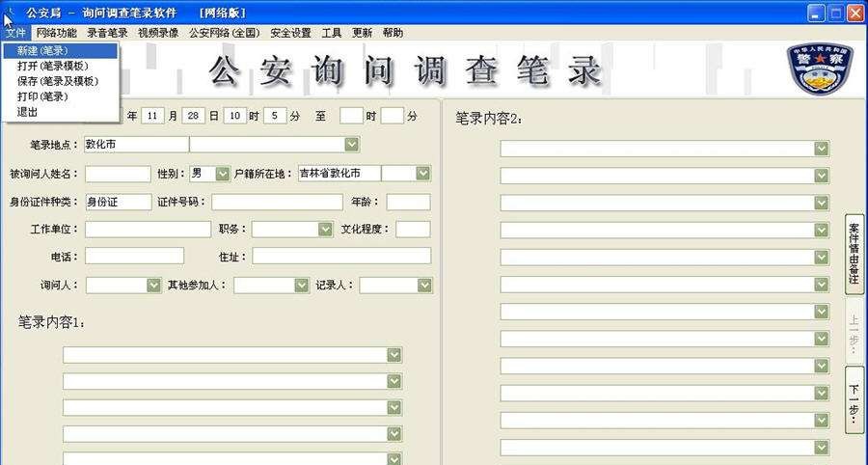
Task: Click the 身份证件种类 field
Action: [119, 202]
